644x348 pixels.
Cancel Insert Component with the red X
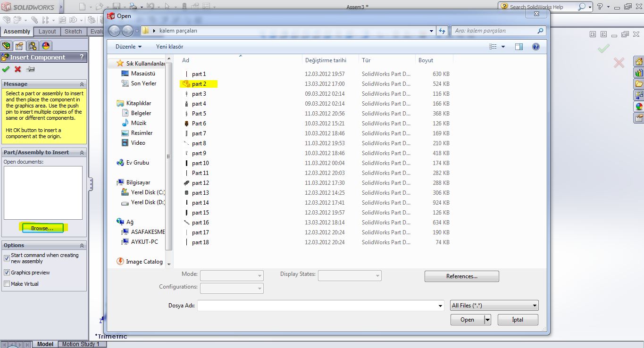18,69
